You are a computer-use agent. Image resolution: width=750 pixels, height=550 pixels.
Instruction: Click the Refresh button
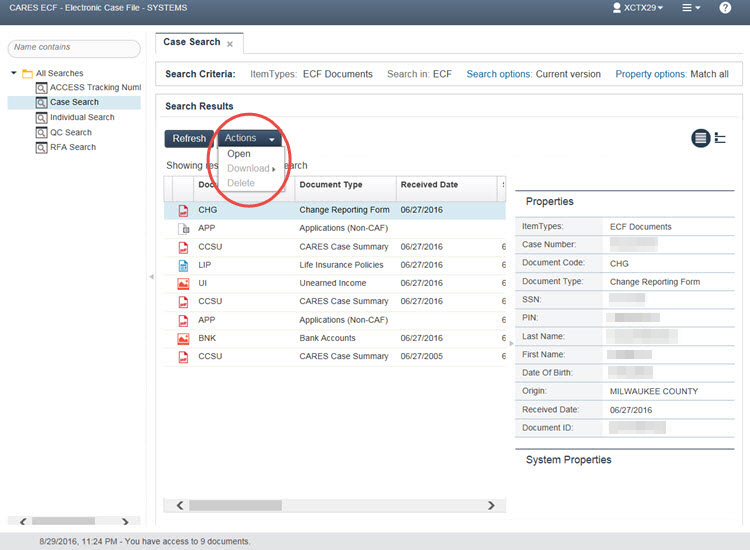[x=189, y=139]
